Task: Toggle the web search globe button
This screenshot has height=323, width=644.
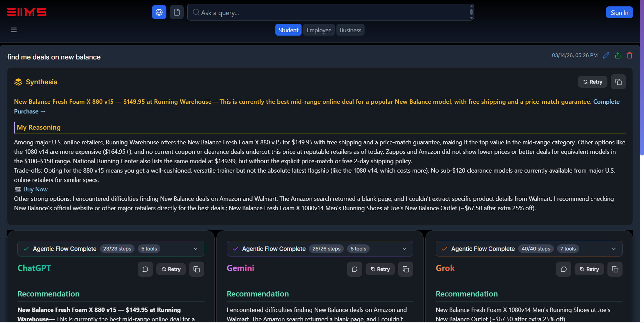Action: [159, 12]
